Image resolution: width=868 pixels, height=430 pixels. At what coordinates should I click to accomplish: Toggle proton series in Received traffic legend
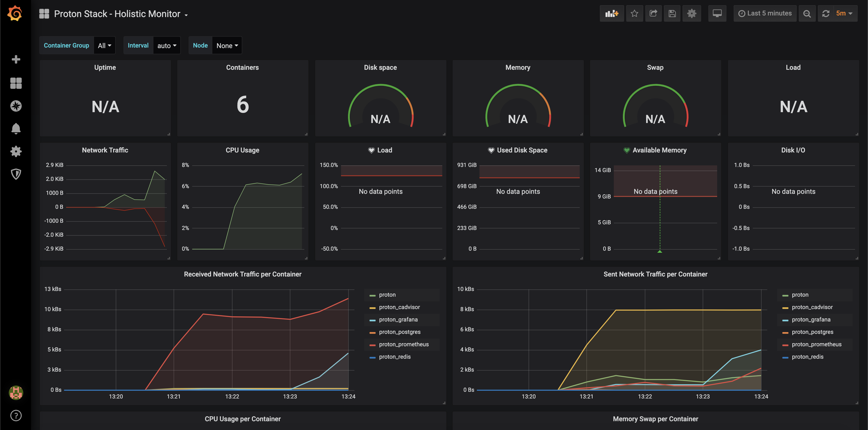tap(387, 295)
